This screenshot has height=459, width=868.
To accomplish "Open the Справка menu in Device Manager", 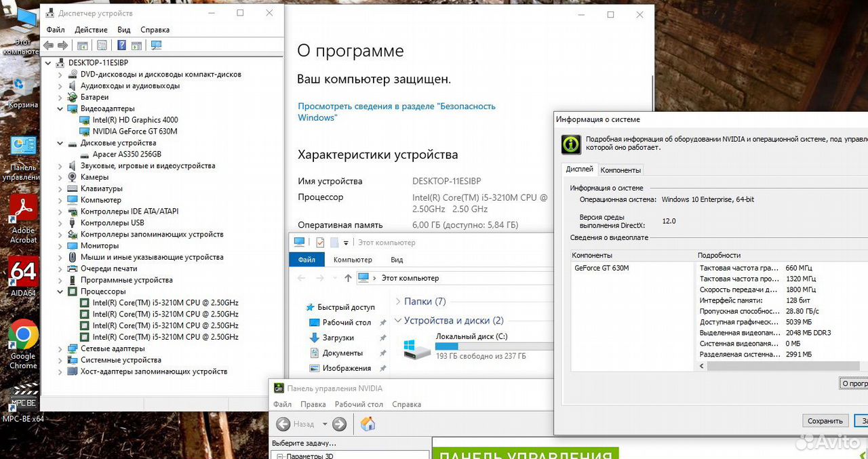I will pyautogui.click(x=155, y=30).
